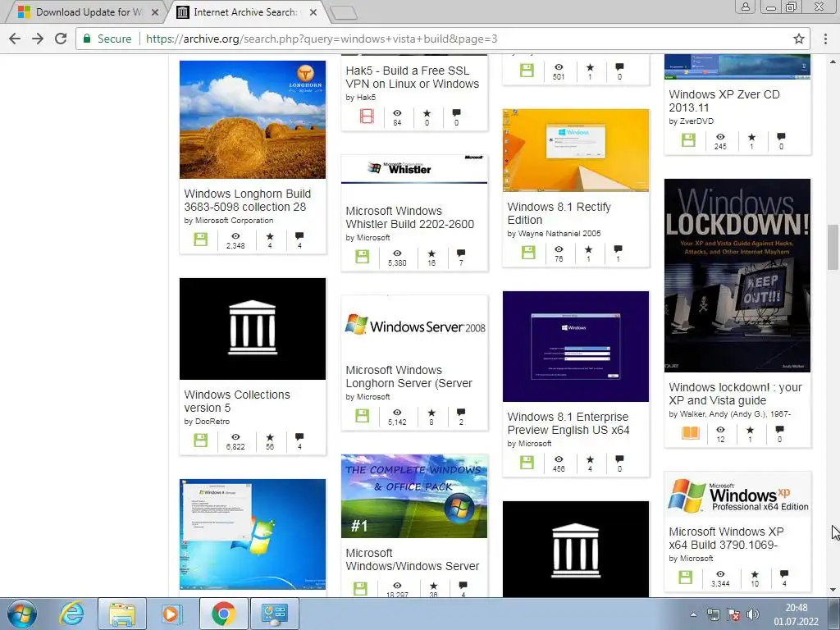Open Windows 8.1 Enterprise Preview setup thumbnail
This screenshot has width=840, height=630.
coord(575,347)
